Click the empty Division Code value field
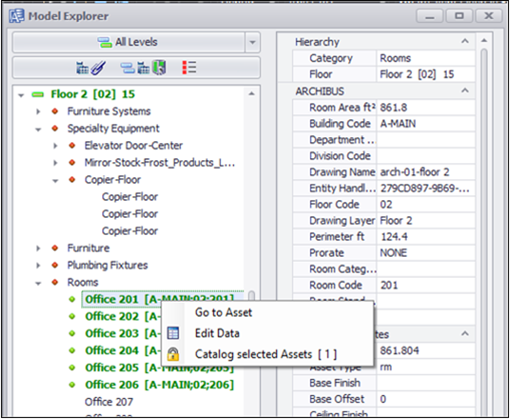 tap(425, 156)
